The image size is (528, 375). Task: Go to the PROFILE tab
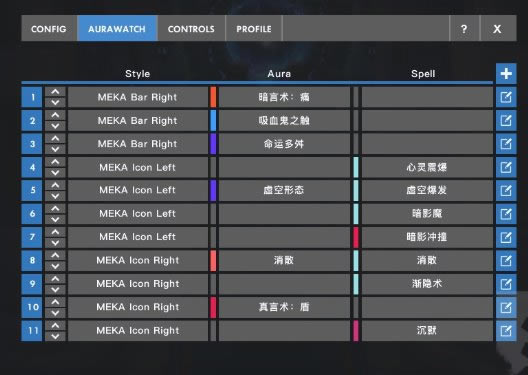click(x=254, y=29)
